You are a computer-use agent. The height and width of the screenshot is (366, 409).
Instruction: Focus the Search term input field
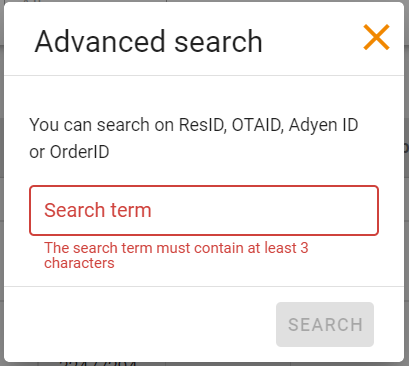point(204,210)
